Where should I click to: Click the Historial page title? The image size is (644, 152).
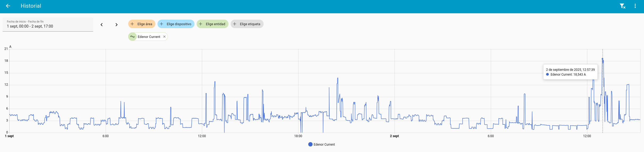(x=31, y=6)
